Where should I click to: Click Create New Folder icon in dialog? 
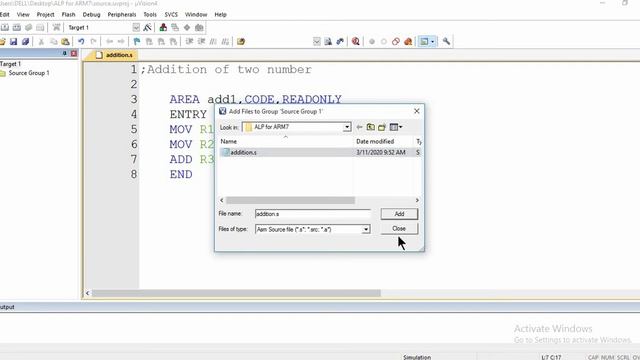(382, 127)
